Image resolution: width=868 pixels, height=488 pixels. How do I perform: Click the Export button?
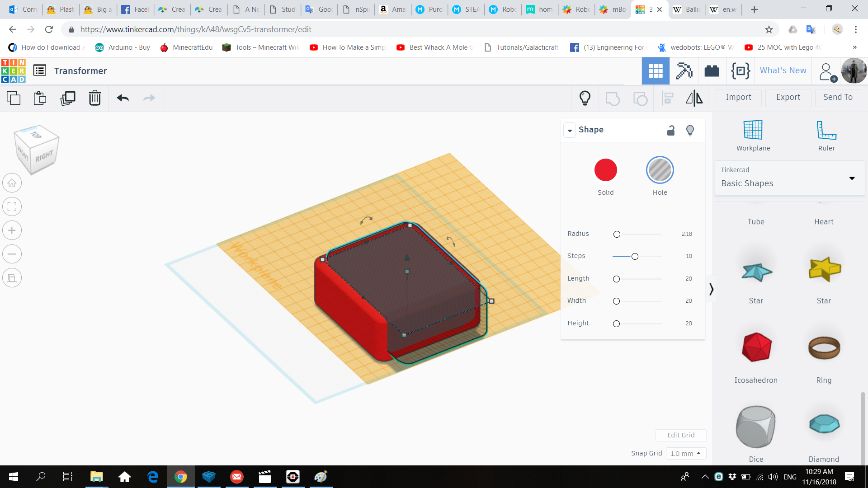[788, 97]
